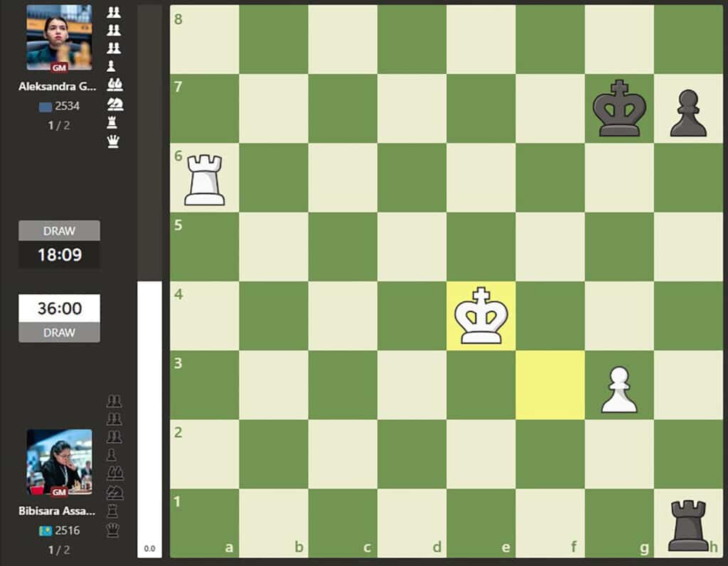Click the captured black bishops icon in bottom panel
This screenshot has width=728, height=566.
click(x=114, y=474)
